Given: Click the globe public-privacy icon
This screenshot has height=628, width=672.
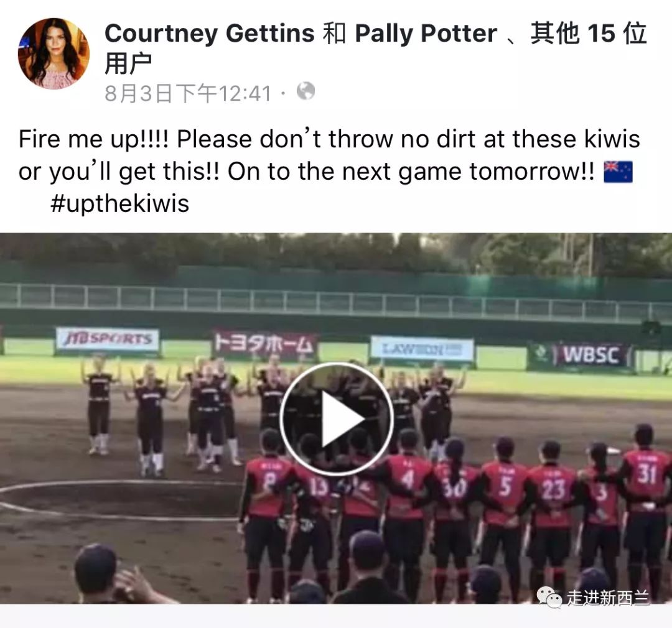Looking at the screenshot, I should click(x=306, y=91).
